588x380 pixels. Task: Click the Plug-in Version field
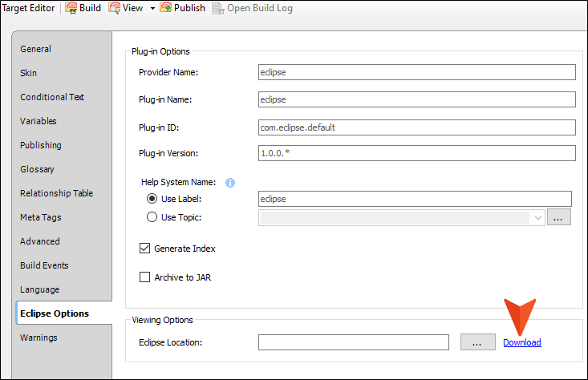click(416, 153)
